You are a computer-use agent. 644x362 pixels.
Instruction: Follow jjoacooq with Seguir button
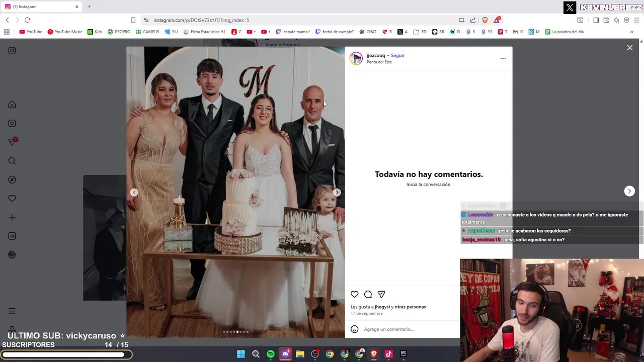(397, 55)
